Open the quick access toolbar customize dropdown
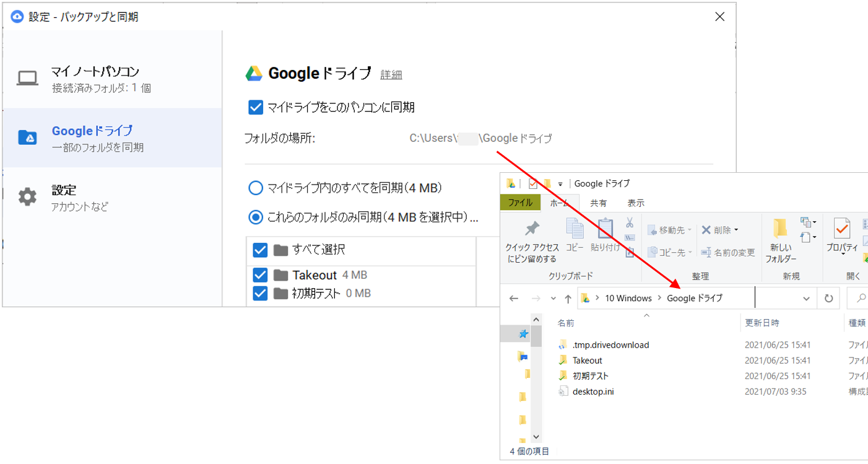Screen dimensions: 868x464 pos(560,184)
